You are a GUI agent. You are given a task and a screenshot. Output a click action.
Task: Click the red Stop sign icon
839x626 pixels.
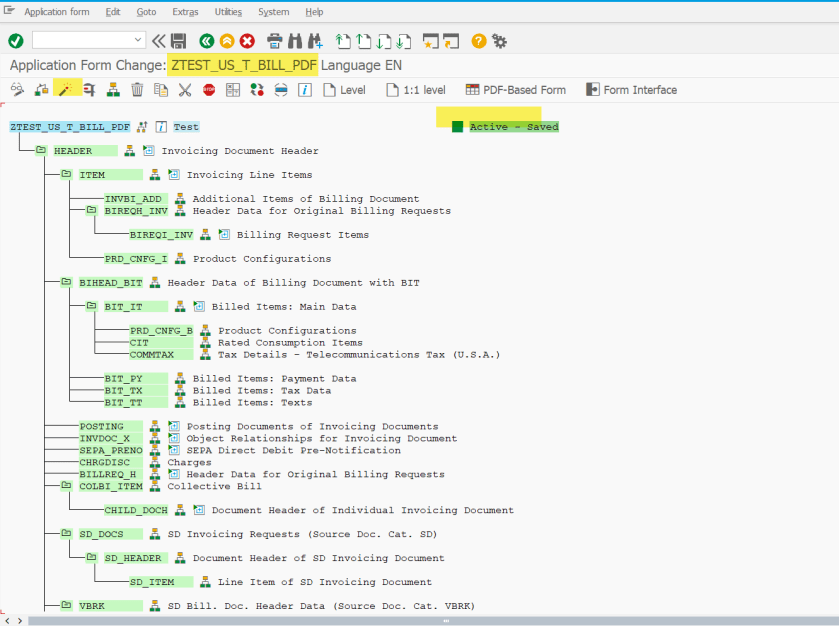[209, 90]
